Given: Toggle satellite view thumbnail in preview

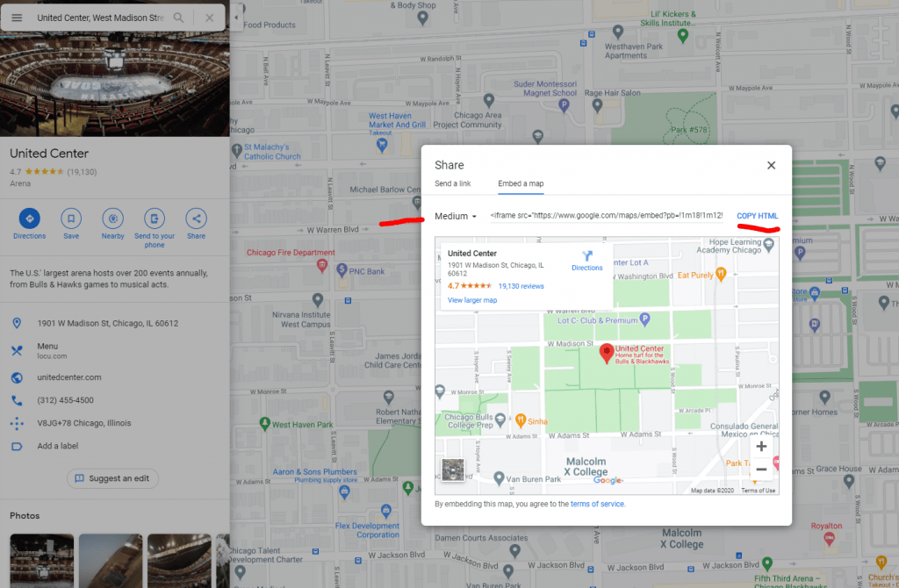Looking at the screenshot, I should [x=453, y=470].
